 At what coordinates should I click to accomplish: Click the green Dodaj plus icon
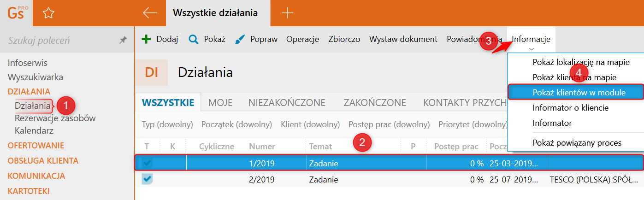(x=146, y=39)
